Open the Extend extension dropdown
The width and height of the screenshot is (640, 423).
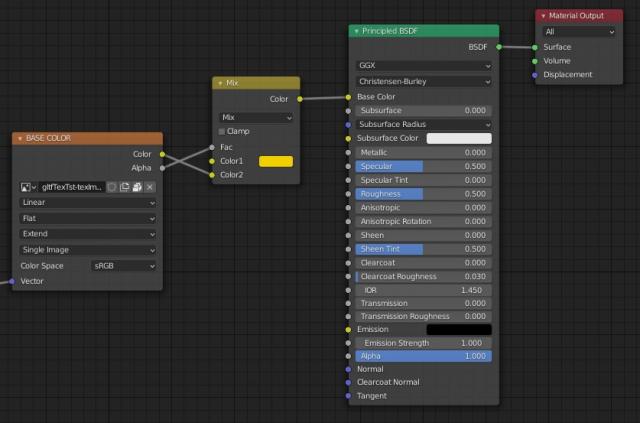coord(88,234)
